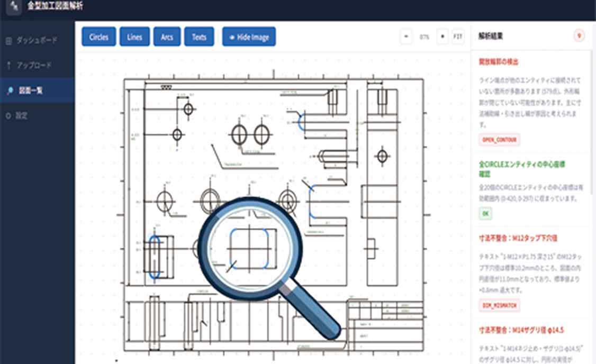
Task: Click the zoom in plus button
Action: click(x=442, y=37)
